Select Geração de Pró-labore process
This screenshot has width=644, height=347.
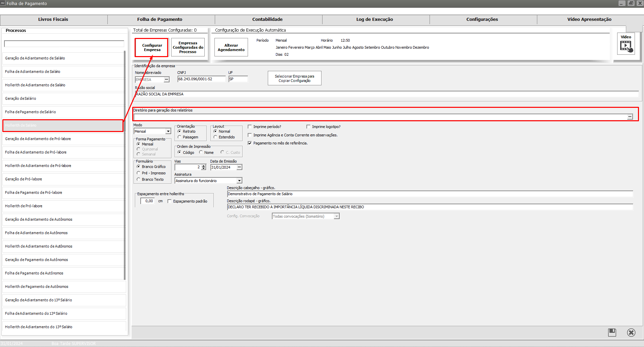[x=64, y=179]
